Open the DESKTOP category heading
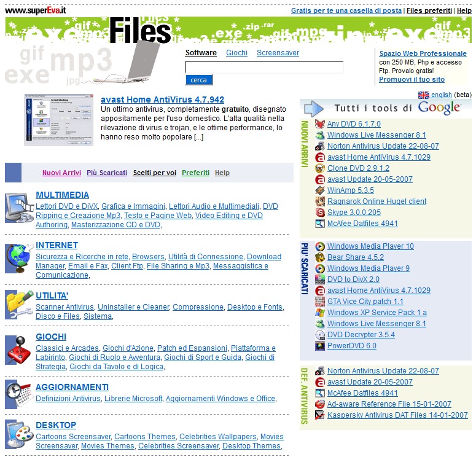This screenshot has width=476, height=457. (x=56, y=426)
